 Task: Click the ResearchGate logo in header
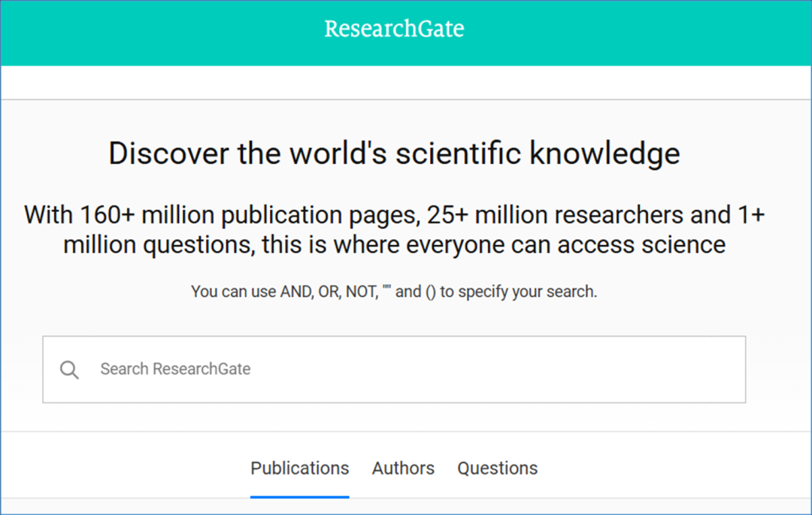[394, 29]
